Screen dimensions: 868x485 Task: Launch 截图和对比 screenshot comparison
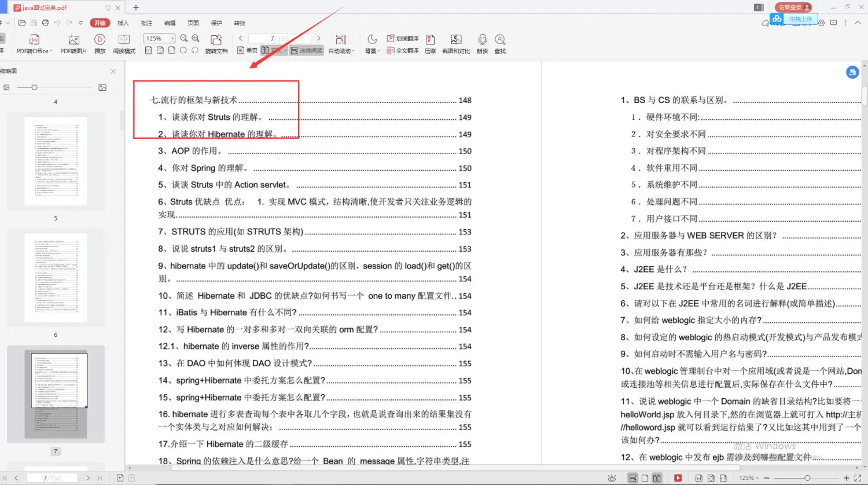[456, 43]
